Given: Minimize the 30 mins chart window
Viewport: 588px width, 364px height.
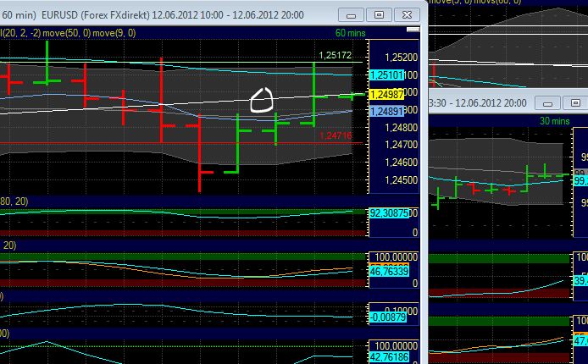Looking at the screenshot, I should point(547,103).
